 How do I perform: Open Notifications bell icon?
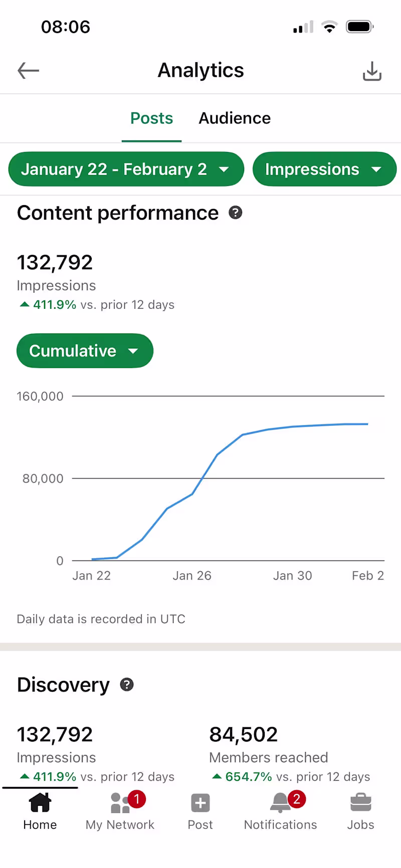coord(280,802)
